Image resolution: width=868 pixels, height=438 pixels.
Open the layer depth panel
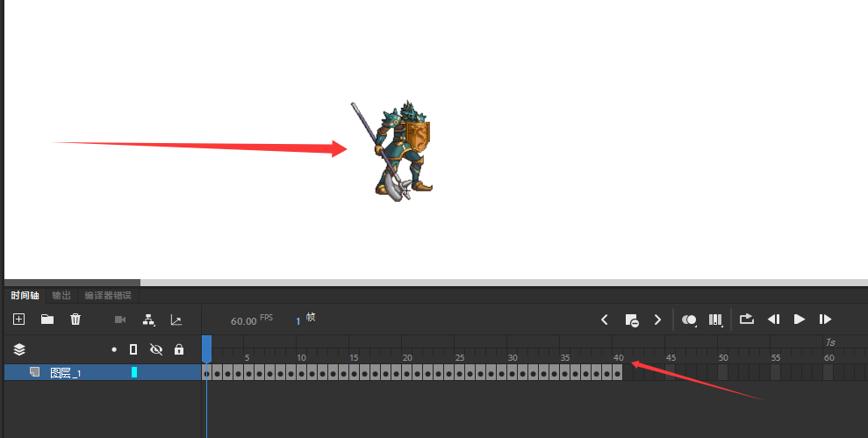click(x=176, y=320)
